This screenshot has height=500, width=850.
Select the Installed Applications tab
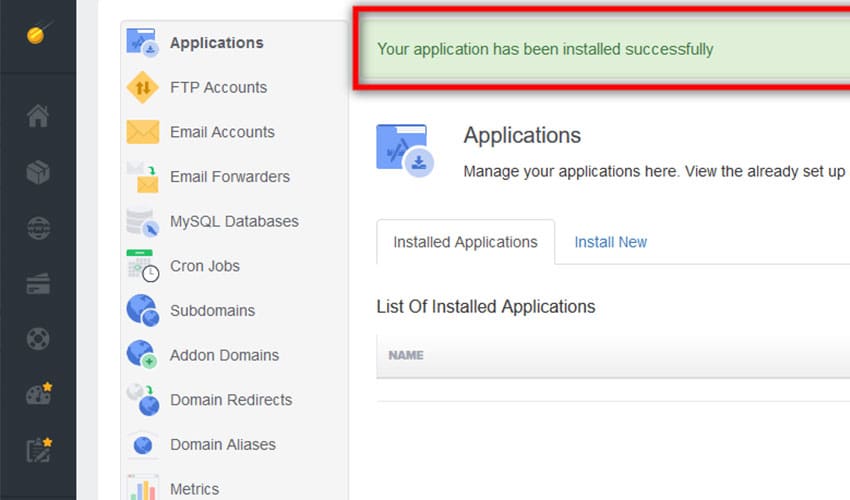pos(465,242)
